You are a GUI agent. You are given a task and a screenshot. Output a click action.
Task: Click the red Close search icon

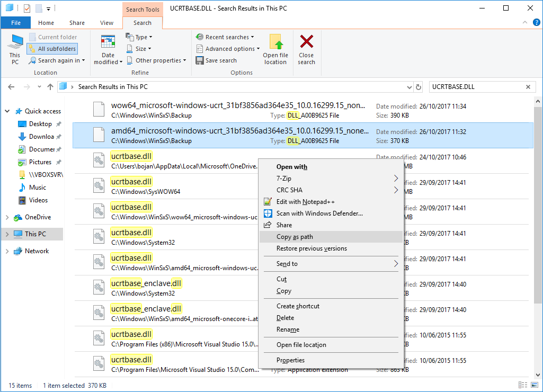tap(307, 41)
